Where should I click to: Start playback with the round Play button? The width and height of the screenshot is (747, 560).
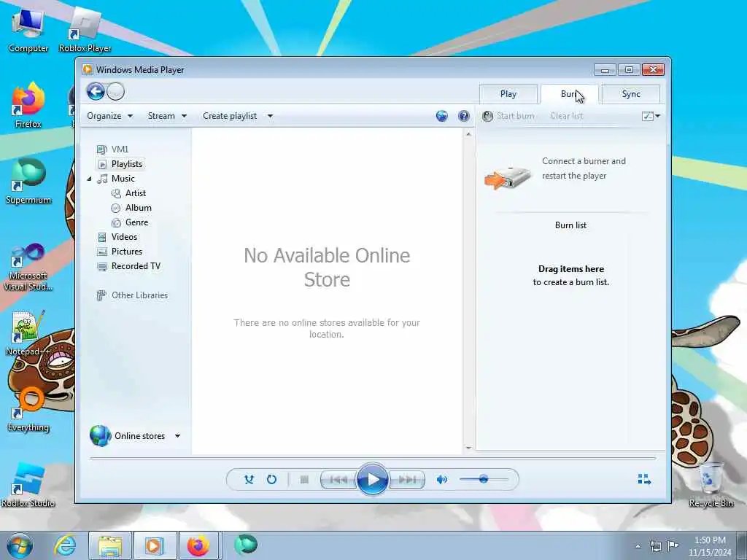click(x=373, y=479)
